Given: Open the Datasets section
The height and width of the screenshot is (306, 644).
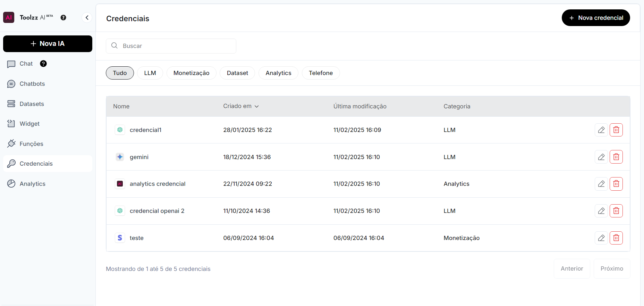Looking at the screenshot, I should (x=48, y=104).
